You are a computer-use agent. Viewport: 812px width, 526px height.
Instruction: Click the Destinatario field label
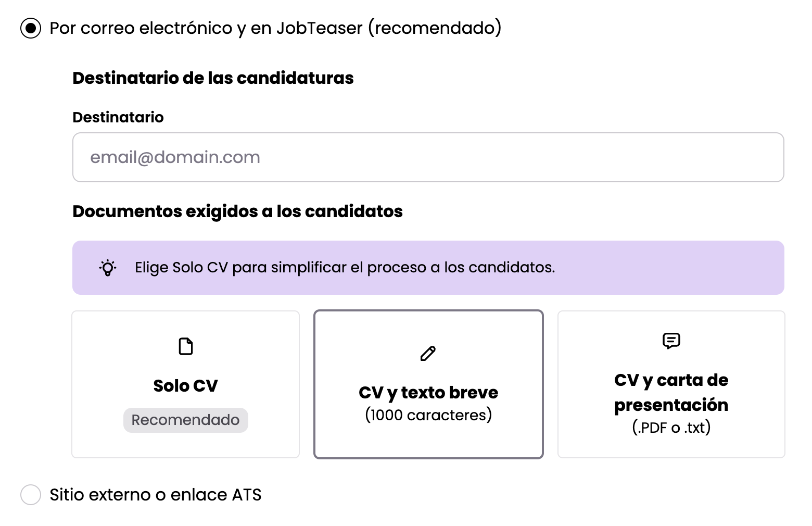tap(118, 117)
